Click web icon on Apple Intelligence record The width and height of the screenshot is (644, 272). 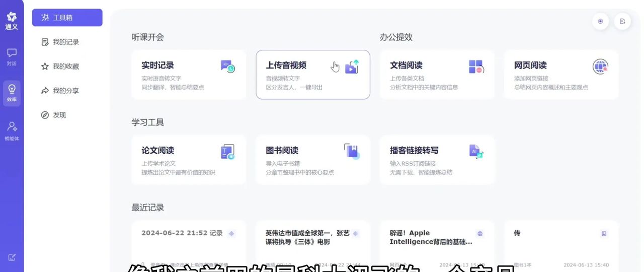pos(480,233)
